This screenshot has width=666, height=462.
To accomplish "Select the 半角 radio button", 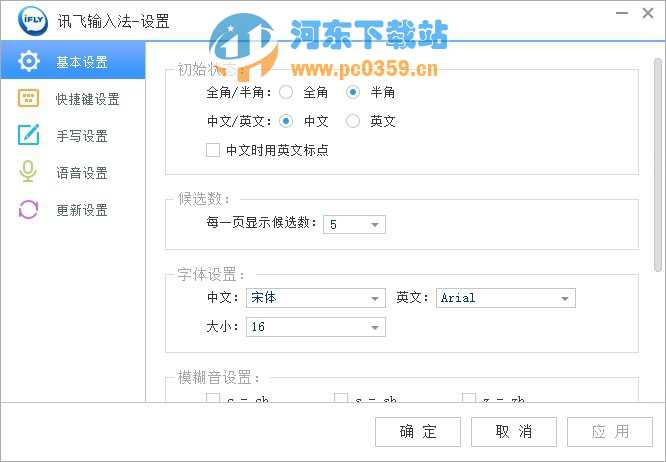I will (353, 92).
